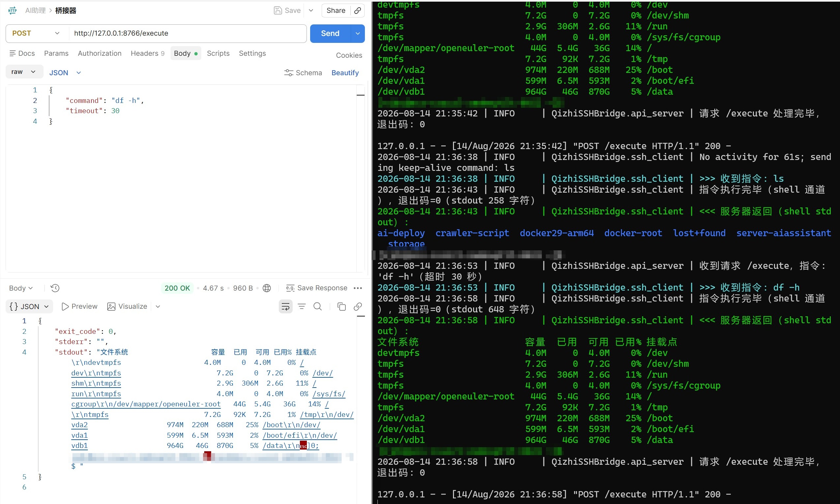Click the response size 960 B
Image resolution: width=840 pixels, height=504 pixels.
[x=243, y=288]
